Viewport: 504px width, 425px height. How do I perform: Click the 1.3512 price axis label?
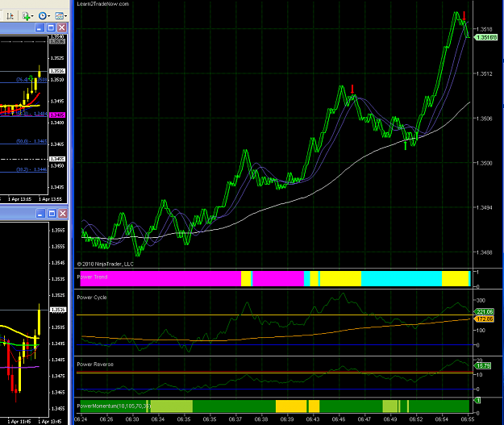click(485, 74)
